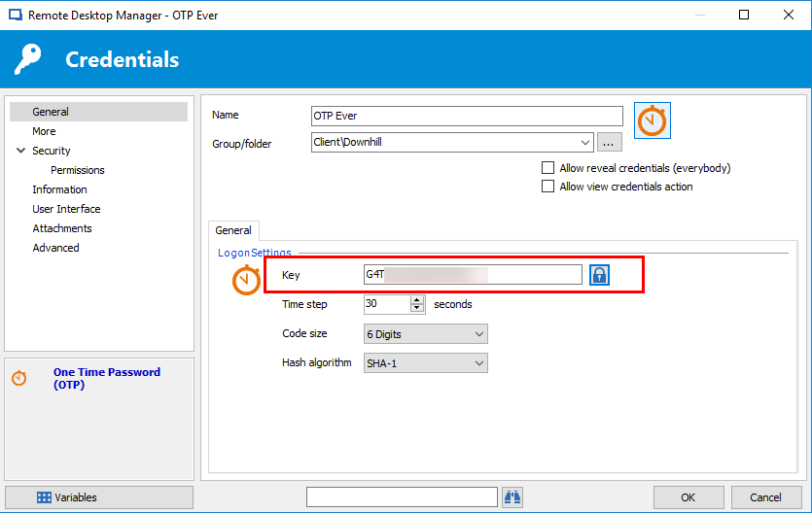The height and width of the screenshot is (513, 812).
Task: Switch to the General tab
Action: tap(233, 230)
